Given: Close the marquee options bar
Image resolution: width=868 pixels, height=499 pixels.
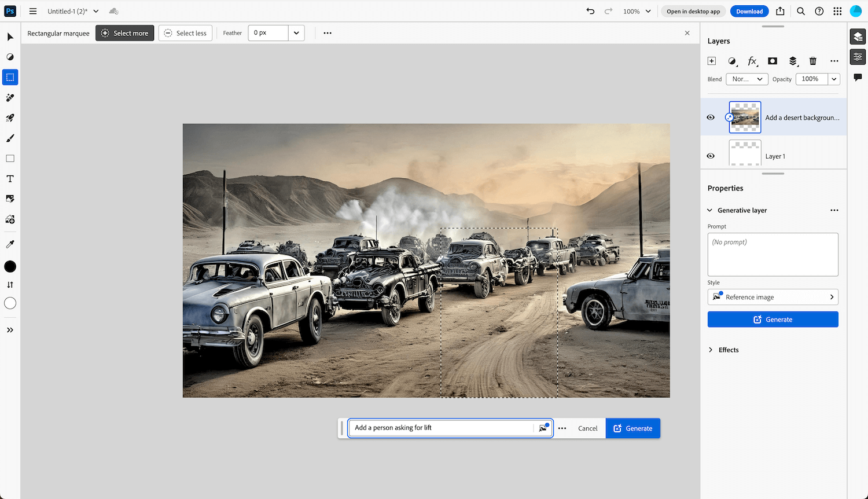Looking at the screenshot, I should point(687,33).
